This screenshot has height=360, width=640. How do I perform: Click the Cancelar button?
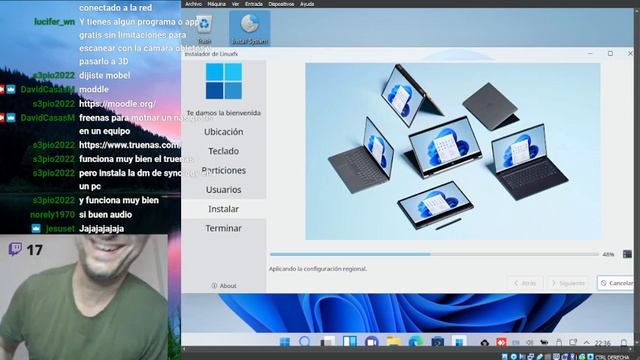click(x=617, y=283)
